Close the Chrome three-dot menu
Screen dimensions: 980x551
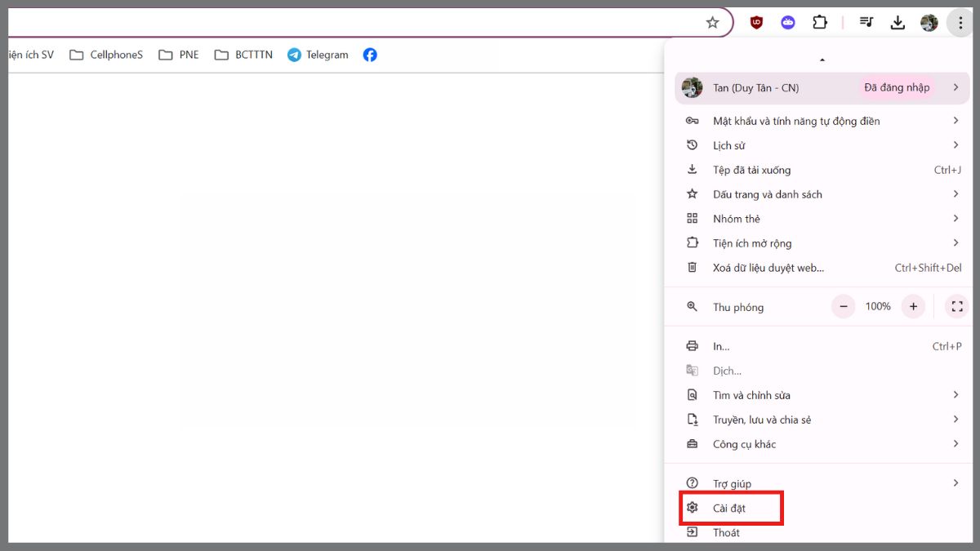pyautogui.click(x=960, y=23)
